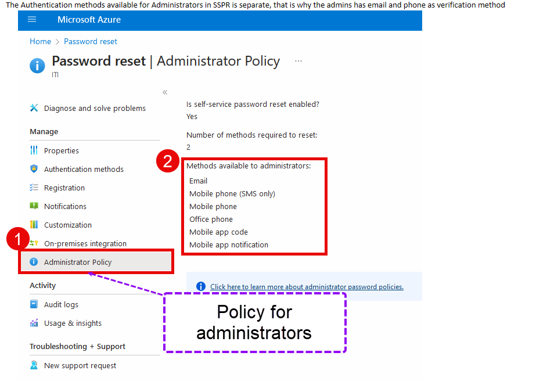Click the New support request person icon
The height and width of the screenshot is (392, 536).
point(34,365)
